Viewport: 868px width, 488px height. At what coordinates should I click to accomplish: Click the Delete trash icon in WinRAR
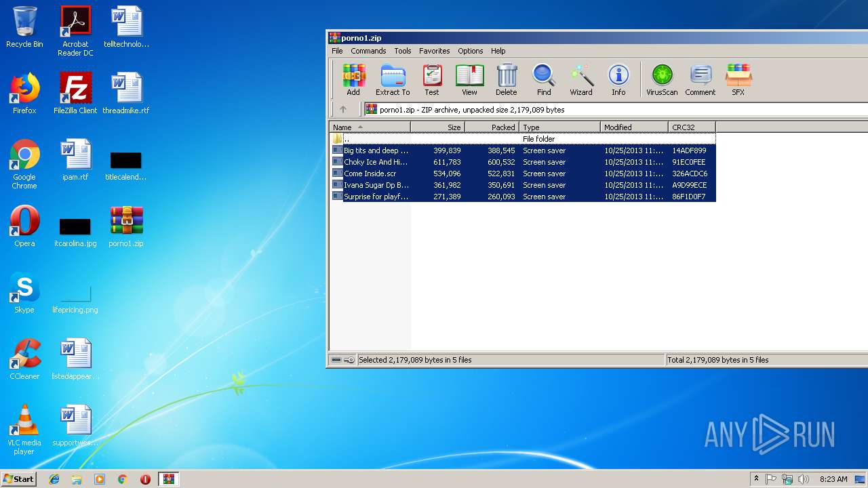pos(506,80)
